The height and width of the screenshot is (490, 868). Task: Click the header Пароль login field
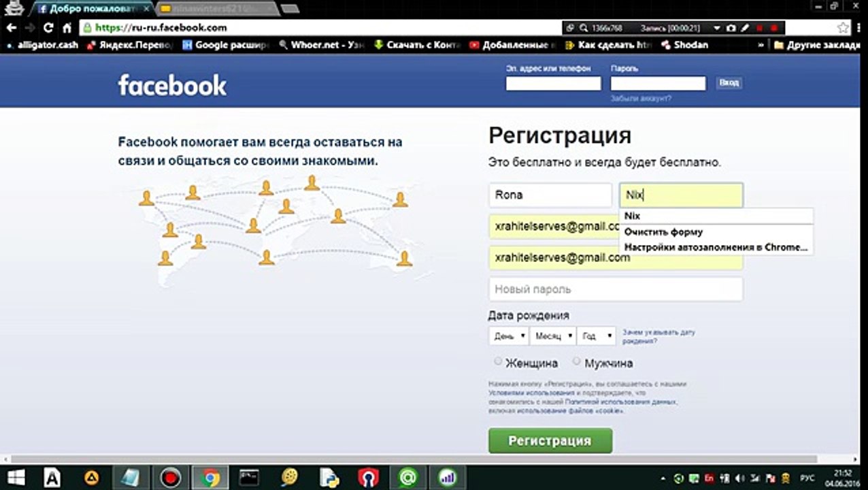(658, 84)
